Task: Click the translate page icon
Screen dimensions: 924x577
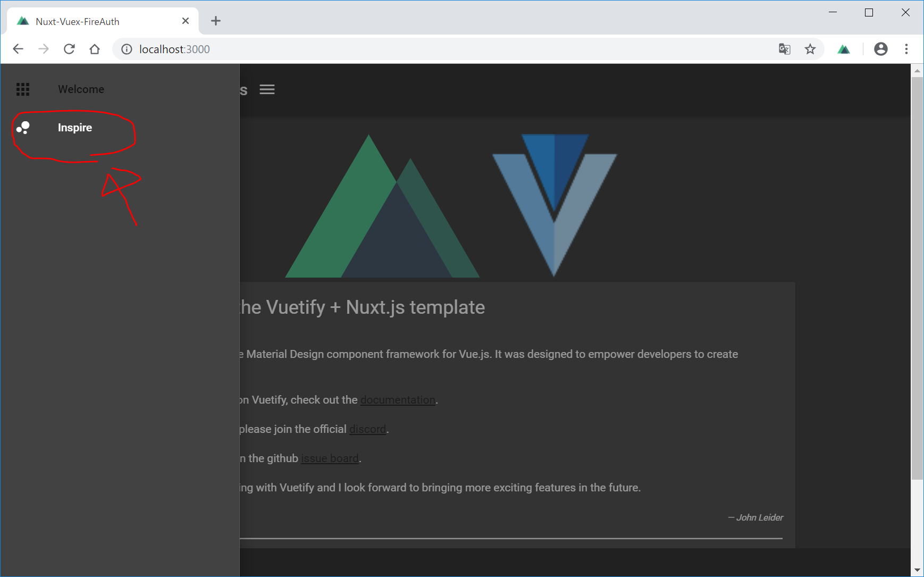Action: coord(784,49)
